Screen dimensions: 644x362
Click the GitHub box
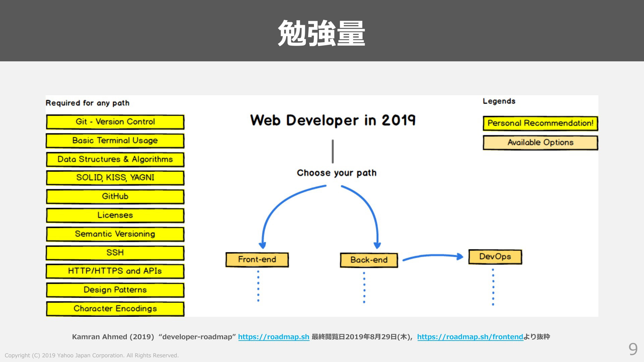115,197
